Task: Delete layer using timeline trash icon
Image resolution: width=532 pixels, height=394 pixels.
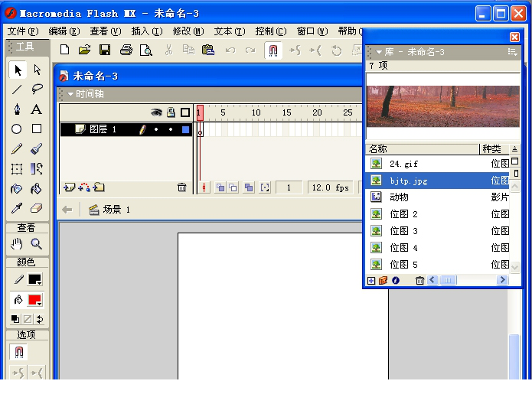Action: (x=182, y=187)
